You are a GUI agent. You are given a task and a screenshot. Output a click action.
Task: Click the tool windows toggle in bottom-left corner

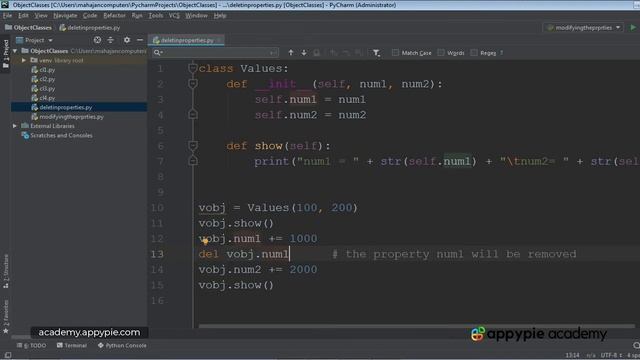(x=8, y=355)
